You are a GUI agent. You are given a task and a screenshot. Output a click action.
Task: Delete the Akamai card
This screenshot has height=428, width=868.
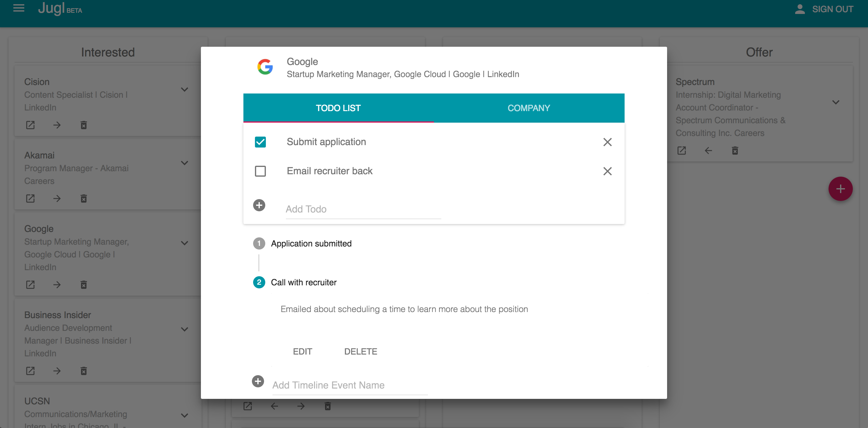[84, 199]
